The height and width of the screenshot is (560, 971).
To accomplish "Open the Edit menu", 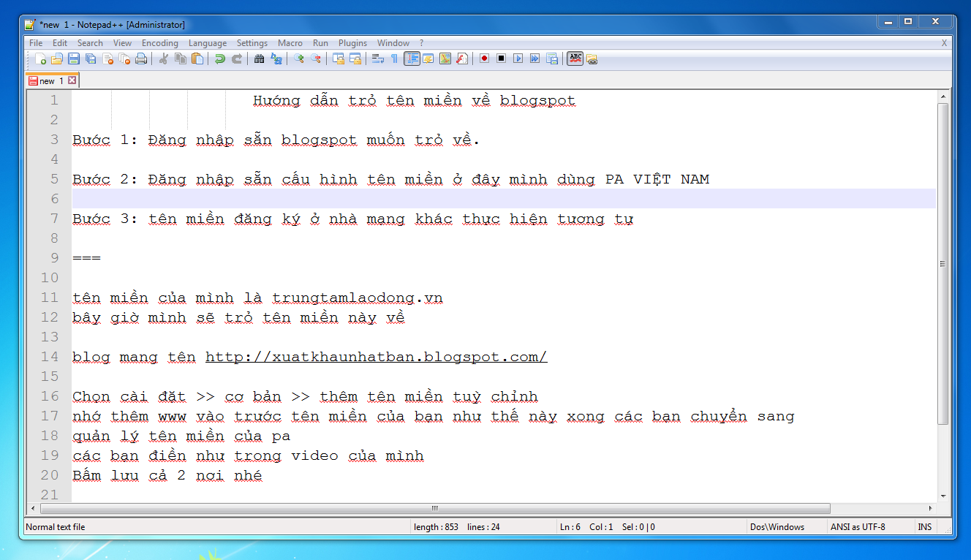I will tap(60, 43).
